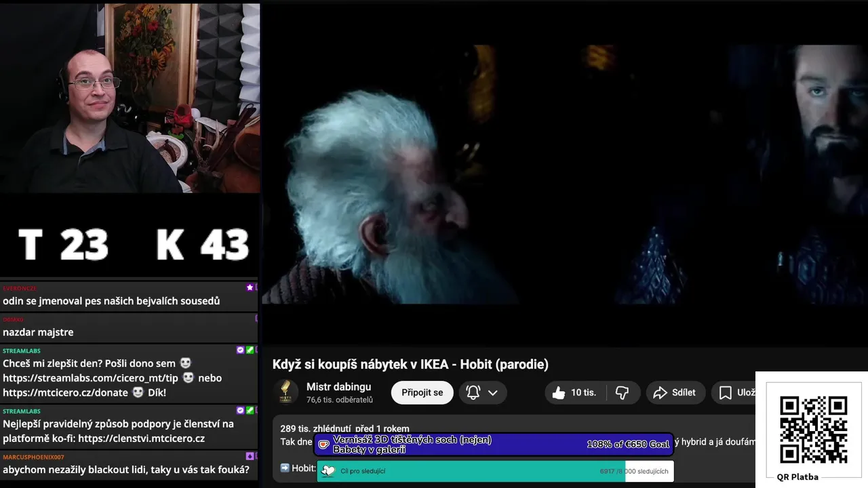Open the Mistr dabingu channel name
Viewport: 868px width, 488px height.
click(x=338, y=386)
